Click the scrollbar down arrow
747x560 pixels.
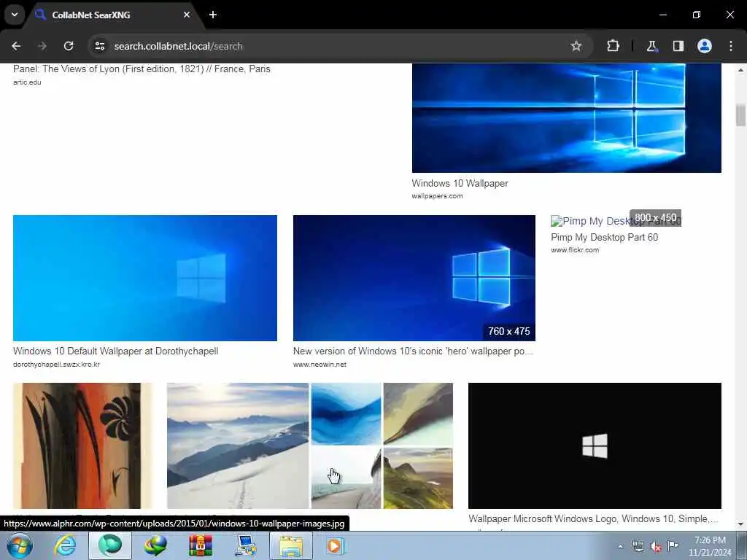point(740,524)
